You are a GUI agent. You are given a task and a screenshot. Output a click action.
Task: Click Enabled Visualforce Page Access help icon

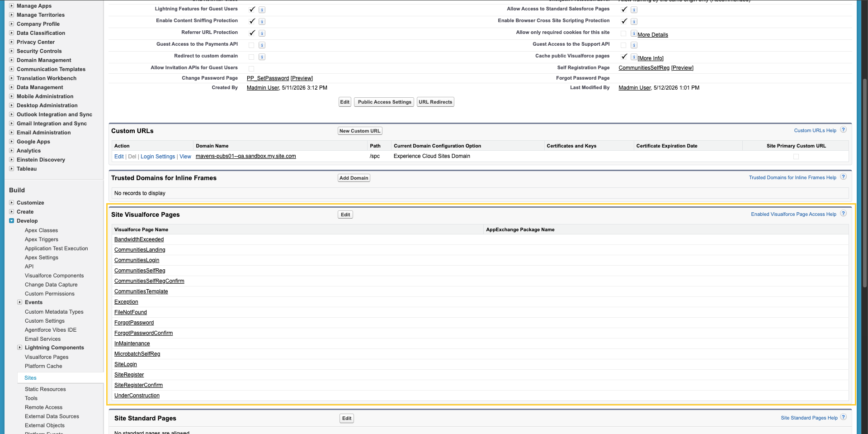pos(843,214)
